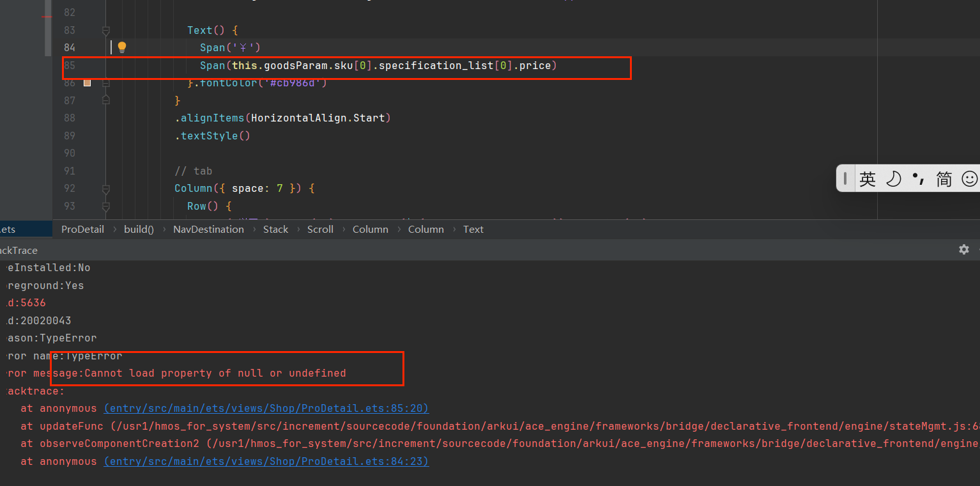The image size is (980, 486).
Task: Select the ProDetail breadcrumb
Action: [82, 229]
